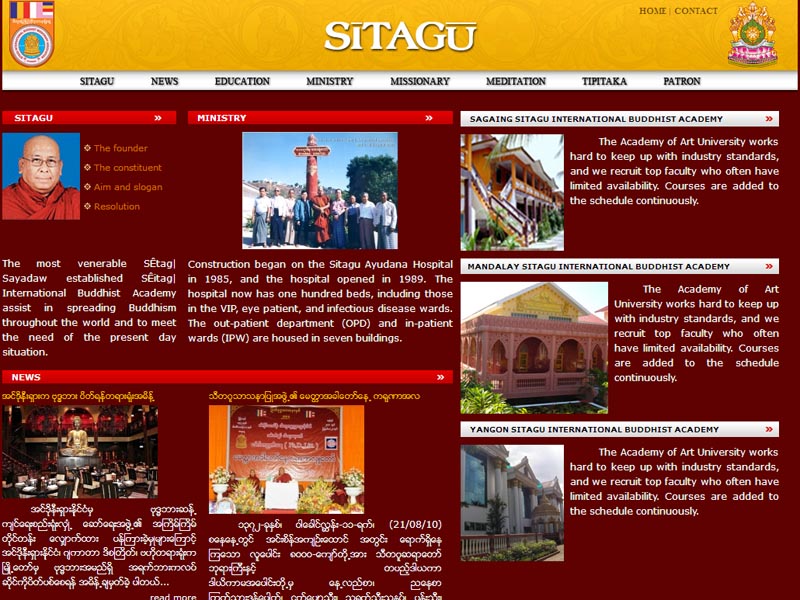Viewport: 800px width, 600px height.
Task: Open first Burmese news headline link
Action: (78, 396)
